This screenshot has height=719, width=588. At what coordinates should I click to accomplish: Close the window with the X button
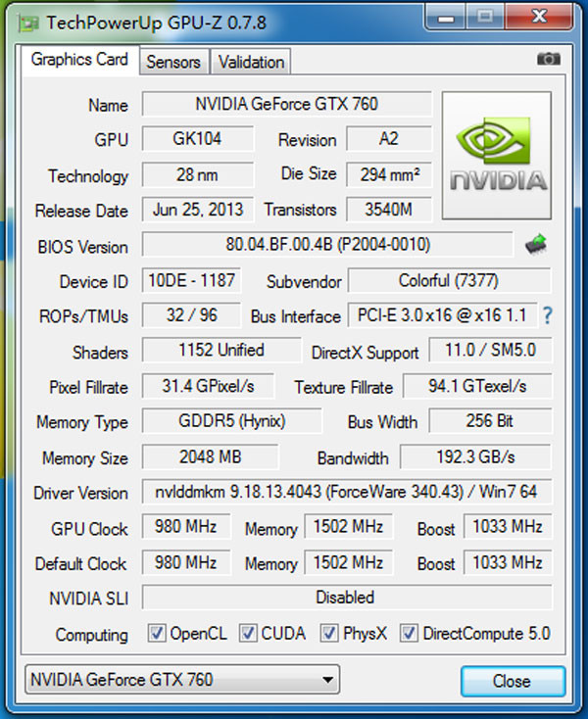point(539,18)
